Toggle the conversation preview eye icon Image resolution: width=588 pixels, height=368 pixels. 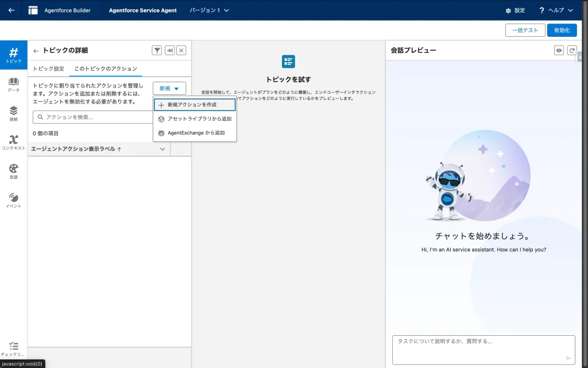[559, 51]
